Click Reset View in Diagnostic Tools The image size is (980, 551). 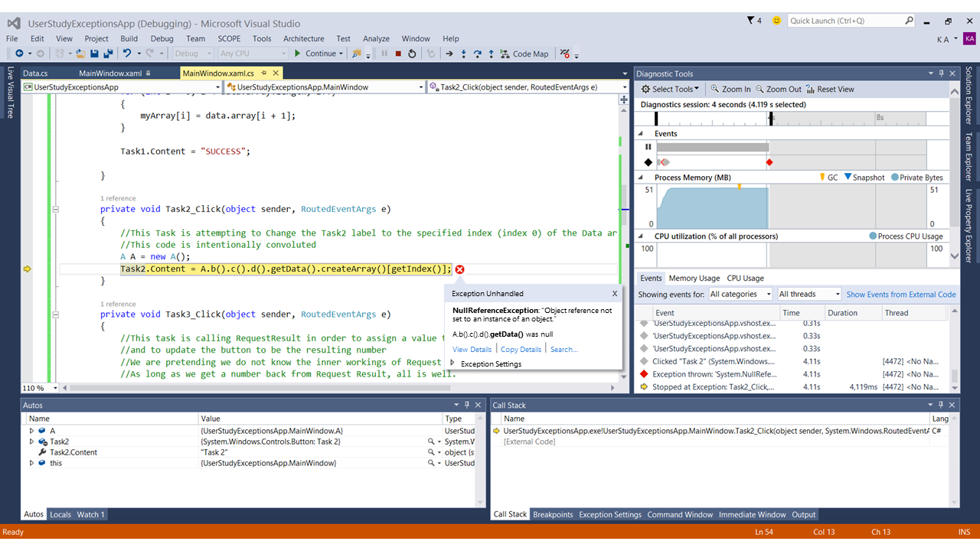click(830, 89)
